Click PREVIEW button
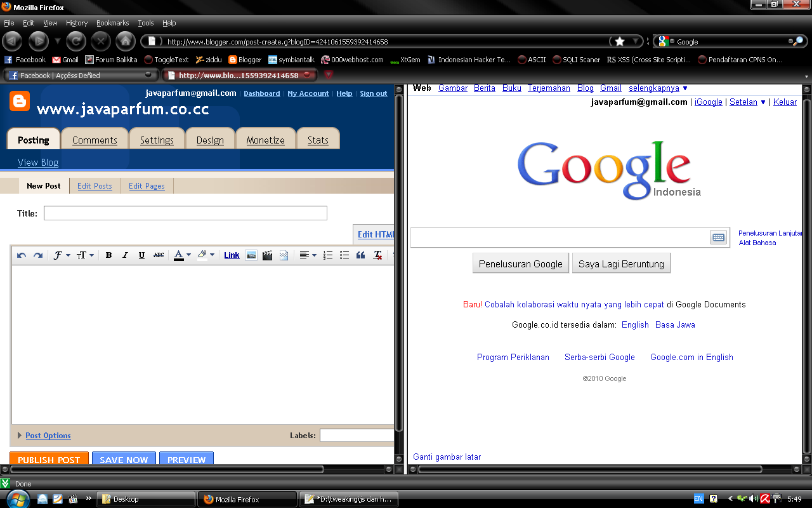The image size is (812, 508). [187, 460]
